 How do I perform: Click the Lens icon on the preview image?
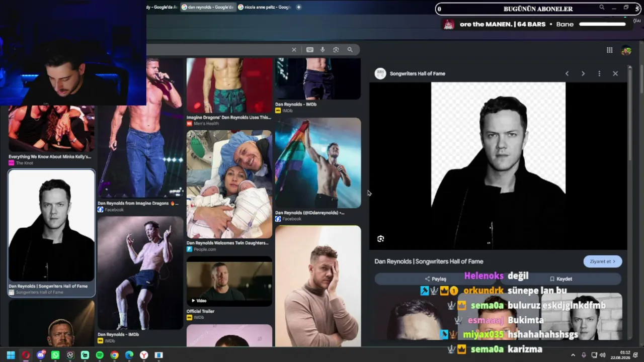click(x=380, y=239)
